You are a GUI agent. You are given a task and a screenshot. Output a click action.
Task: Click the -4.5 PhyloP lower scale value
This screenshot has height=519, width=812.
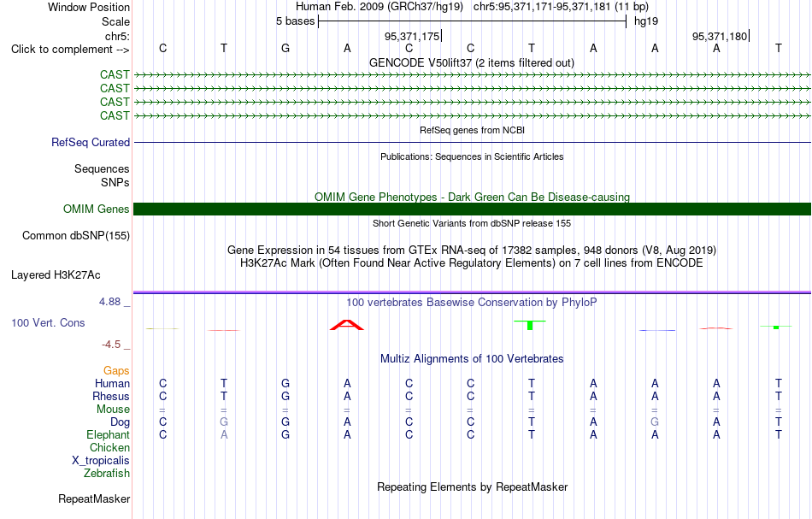pyautogui.click(x=111, y=345)
